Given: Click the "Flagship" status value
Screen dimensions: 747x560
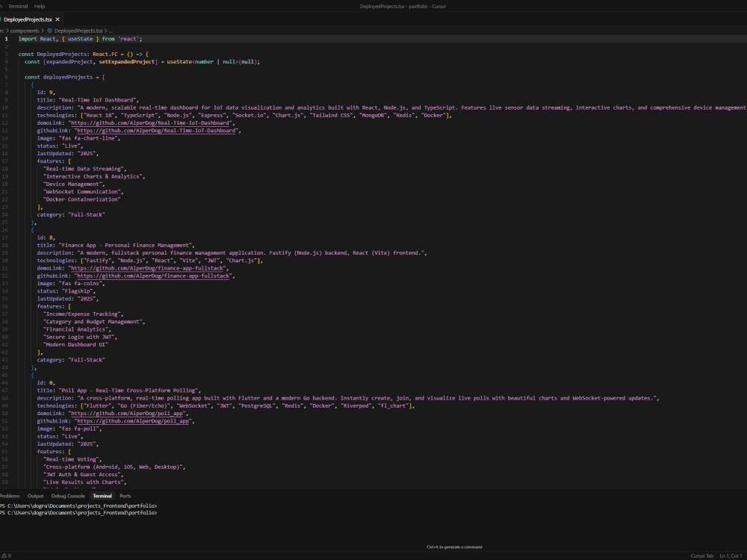Looking at the screenshot, I should (78, 291).
